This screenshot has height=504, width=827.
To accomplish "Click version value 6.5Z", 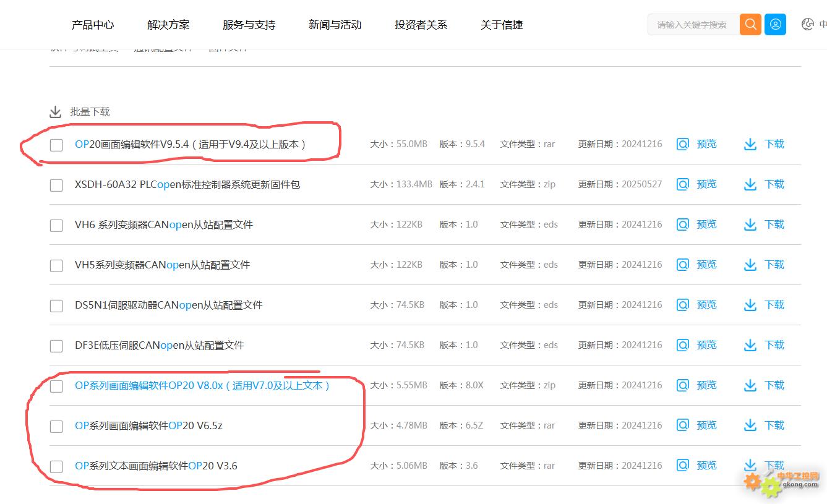I will [474, 425].
